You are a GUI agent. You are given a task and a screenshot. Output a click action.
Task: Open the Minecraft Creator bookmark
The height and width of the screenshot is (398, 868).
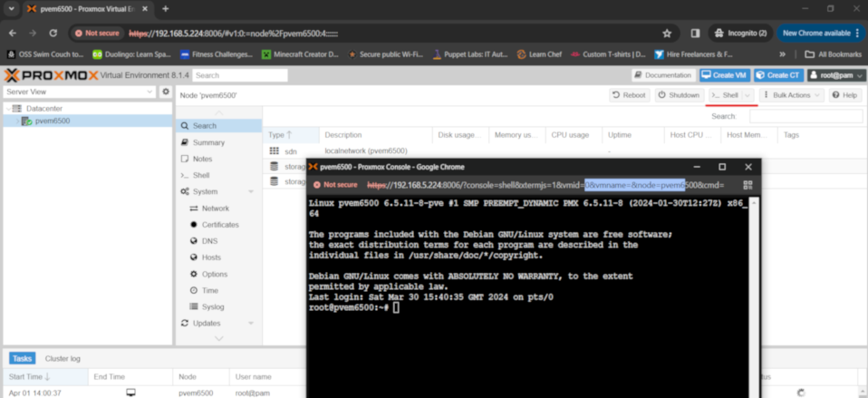(x=300, y=54)
